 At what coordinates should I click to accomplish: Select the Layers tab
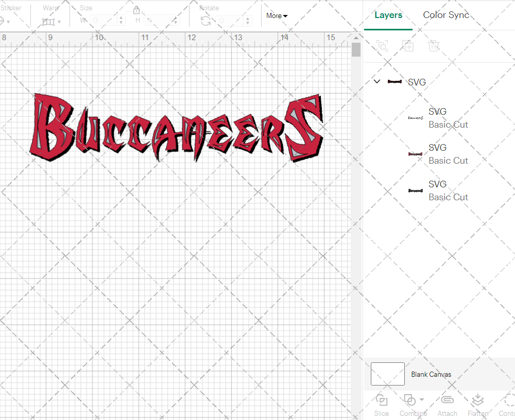click(388, 15)
